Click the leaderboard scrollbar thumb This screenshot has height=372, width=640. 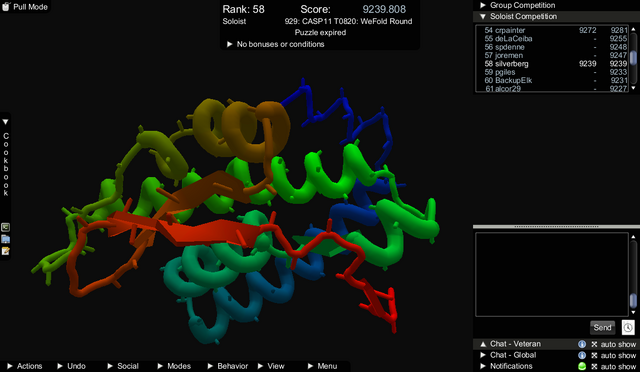[633, 57]
